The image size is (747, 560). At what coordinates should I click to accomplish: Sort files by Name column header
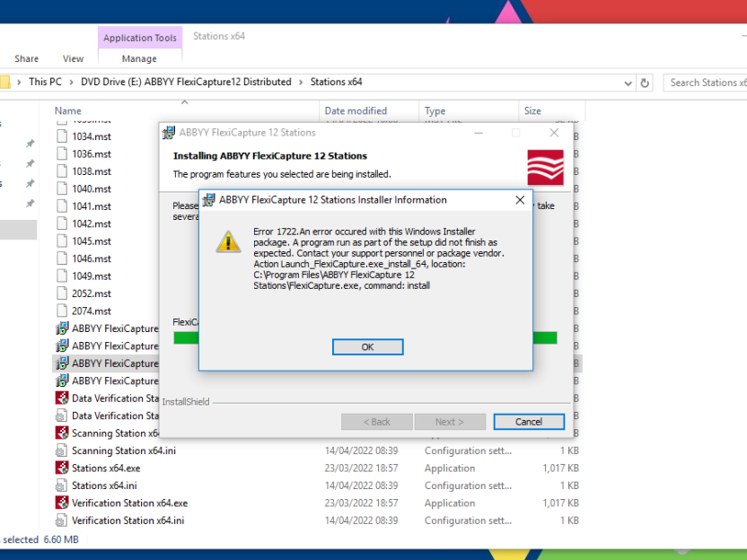pyautogui.click(x=67, y=111)
